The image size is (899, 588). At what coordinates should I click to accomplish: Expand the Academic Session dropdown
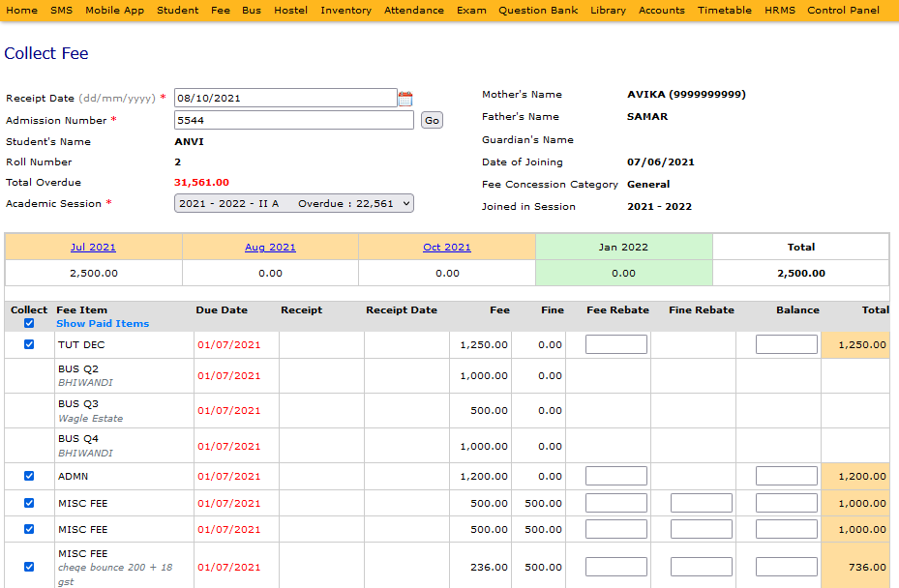(x=294, y=203)
